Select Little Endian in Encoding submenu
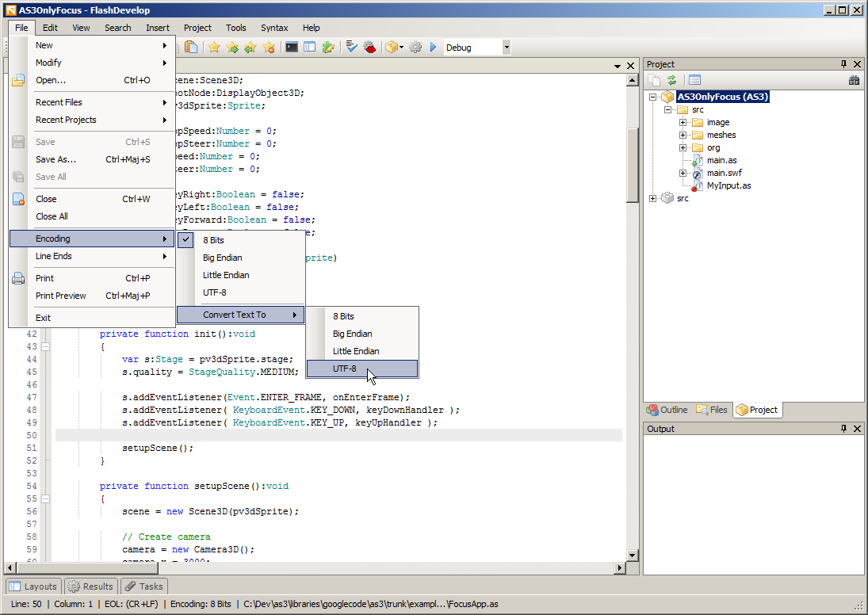The width and height of the screenshot is (868, 615). point(241,275)
